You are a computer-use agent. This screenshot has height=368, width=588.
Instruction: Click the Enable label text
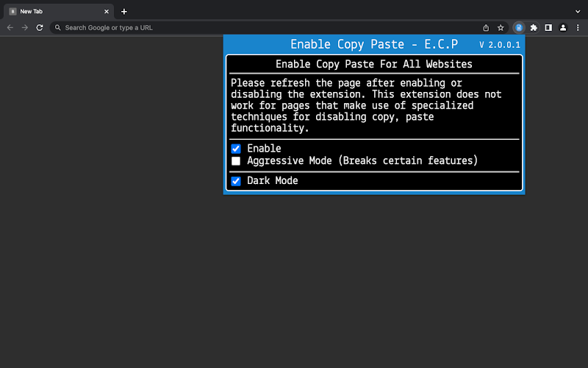pos(264,149)
